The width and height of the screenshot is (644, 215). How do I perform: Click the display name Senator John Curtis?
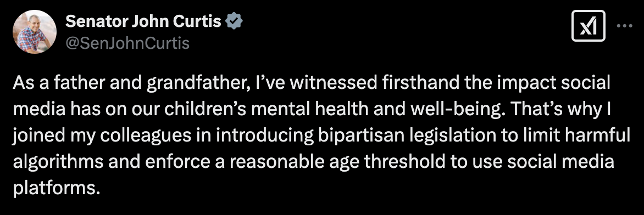coord(143,21)
